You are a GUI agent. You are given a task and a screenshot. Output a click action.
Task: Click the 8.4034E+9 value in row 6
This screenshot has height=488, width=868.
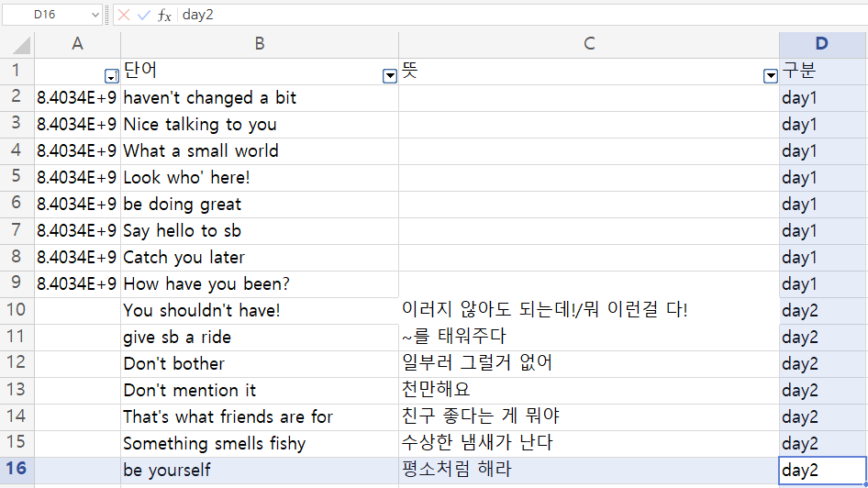point(77,204)
